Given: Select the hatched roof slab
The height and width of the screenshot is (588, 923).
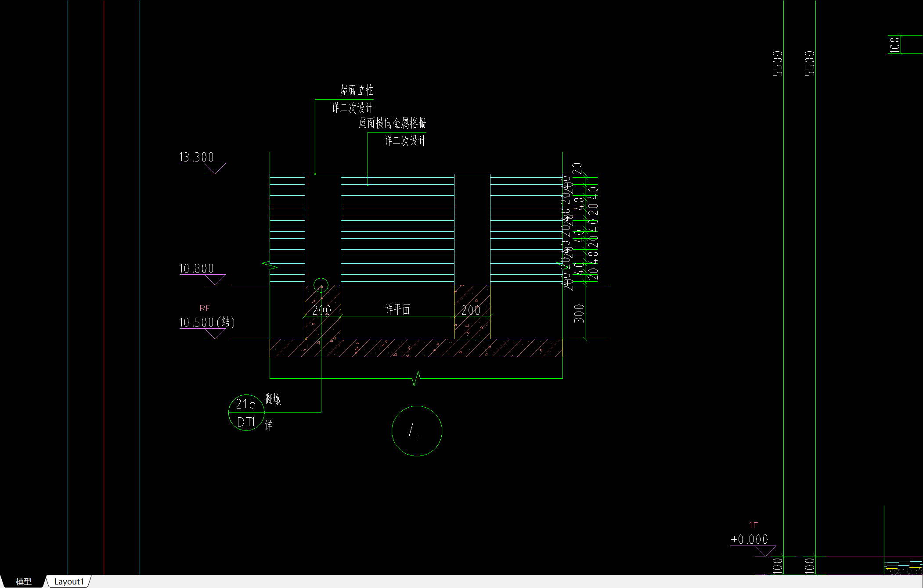Looking at the screenshot, I should pyautogui.click(x=416, y=348).
